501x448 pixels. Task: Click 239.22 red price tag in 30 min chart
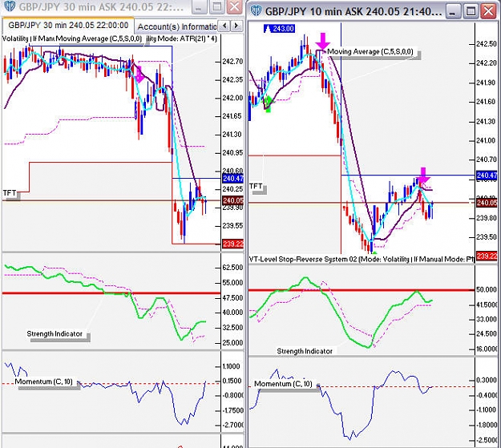coord(233,244)
